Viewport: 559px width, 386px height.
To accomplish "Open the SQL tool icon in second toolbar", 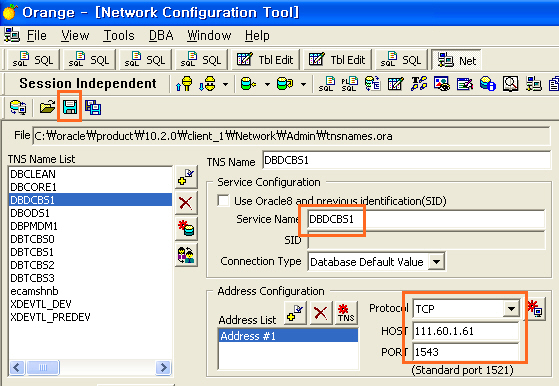I will pos(327,84).
